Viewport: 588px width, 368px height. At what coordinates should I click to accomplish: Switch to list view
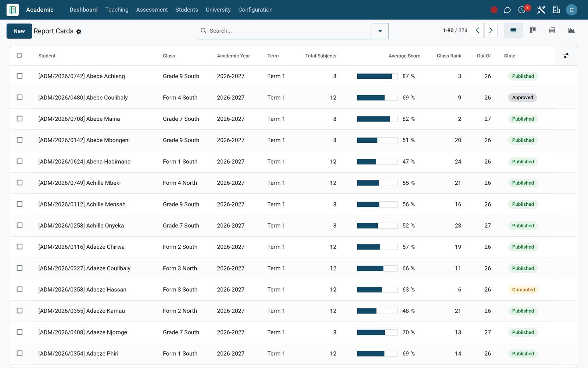tap(513, 31)
